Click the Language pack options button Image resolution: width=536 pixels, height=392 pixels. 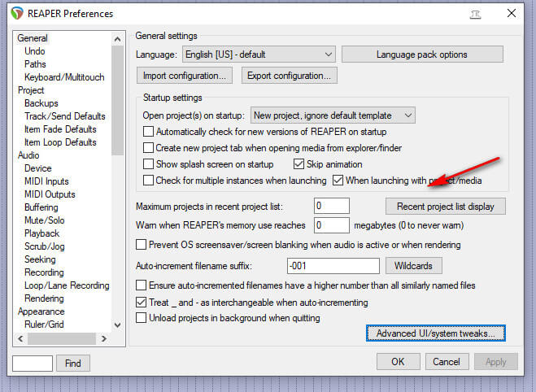422,54
